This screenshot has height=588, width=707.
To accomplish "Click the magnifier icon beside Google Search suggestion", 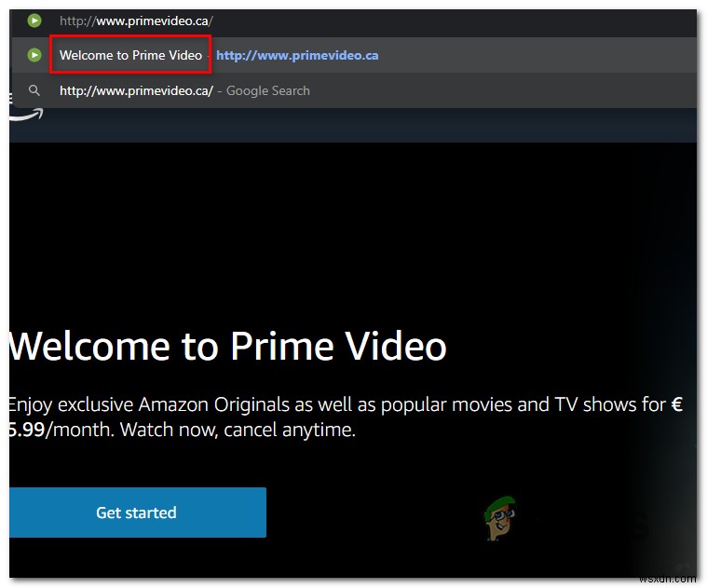I will pos(34,90).
